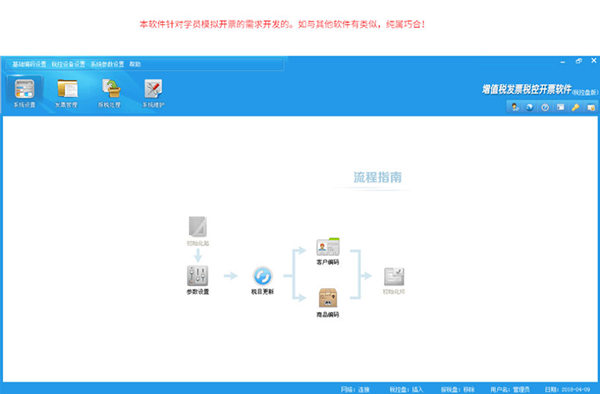Click the window/calendar icon in the quick toolbar
The width and height of the screenshot is (600, 394).
pos(560,107)
